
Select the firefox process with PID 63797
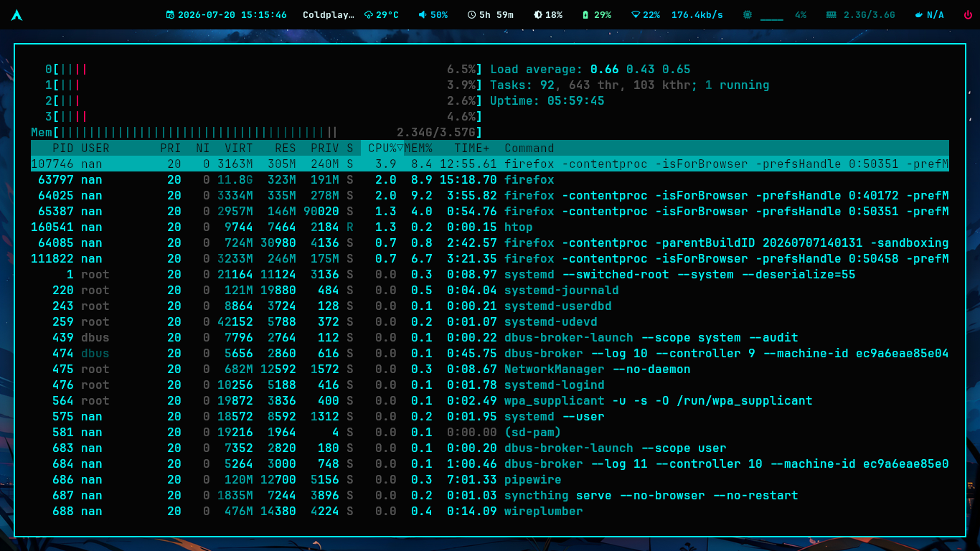click(490, 179)
